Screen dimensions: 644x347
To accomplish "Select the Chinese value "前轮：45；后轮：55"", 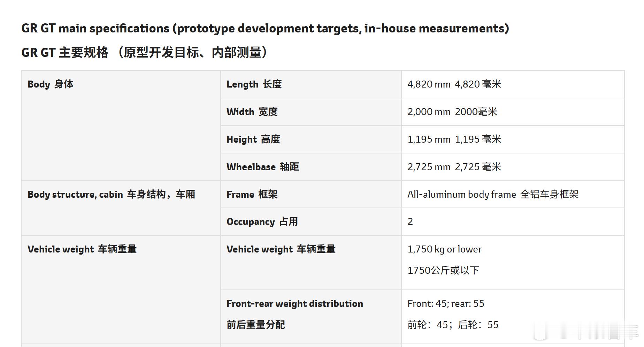I will point(453,325).
